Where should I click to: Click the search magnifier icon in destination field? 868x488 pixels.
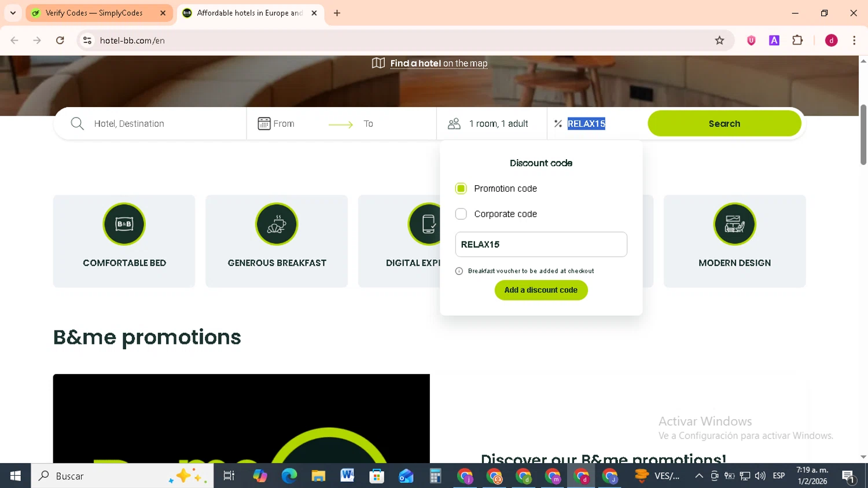click(77, 123)
